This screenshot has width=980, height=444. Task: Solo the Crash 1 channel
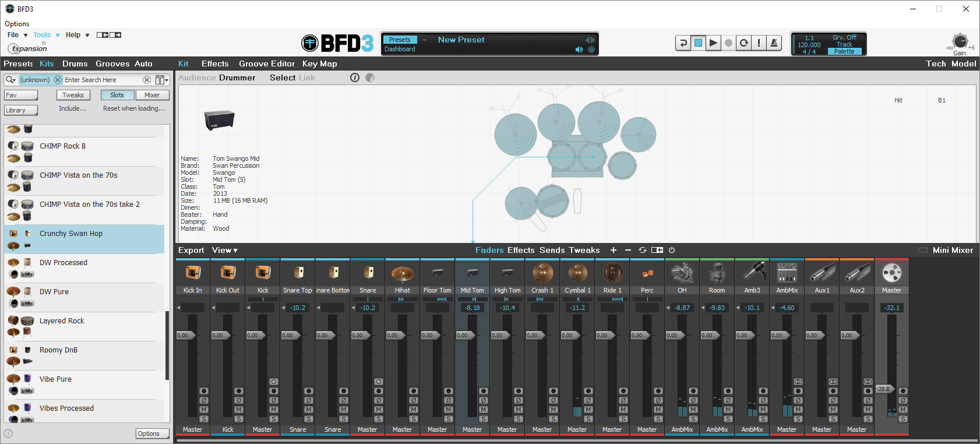(x=554, y=419)
